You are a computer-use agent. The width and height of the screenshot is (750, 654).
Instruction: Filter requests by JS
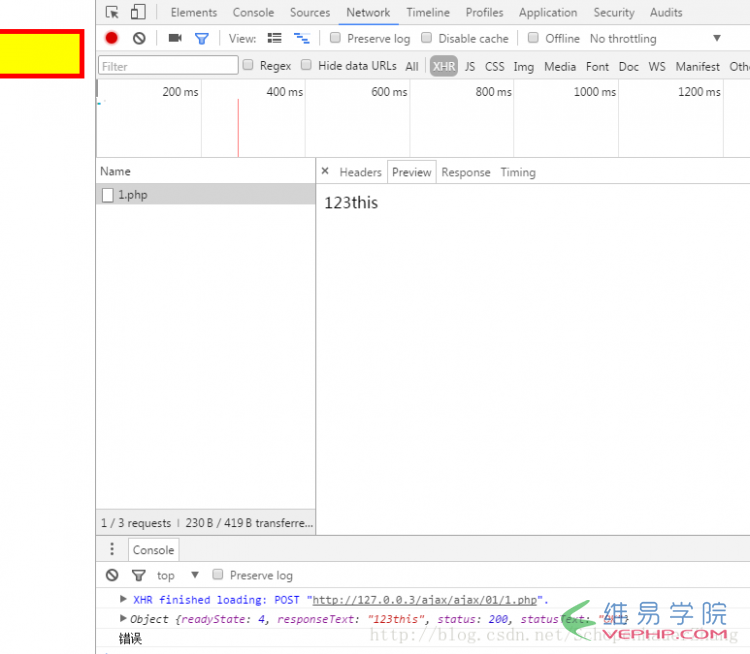[470, 66]
